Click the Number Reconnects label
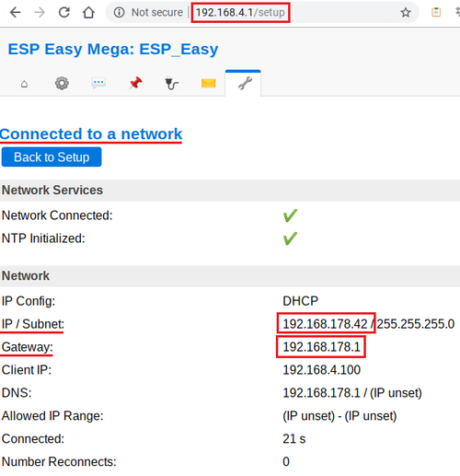Viewport: 460px width, 476px height. click(59, 461)
